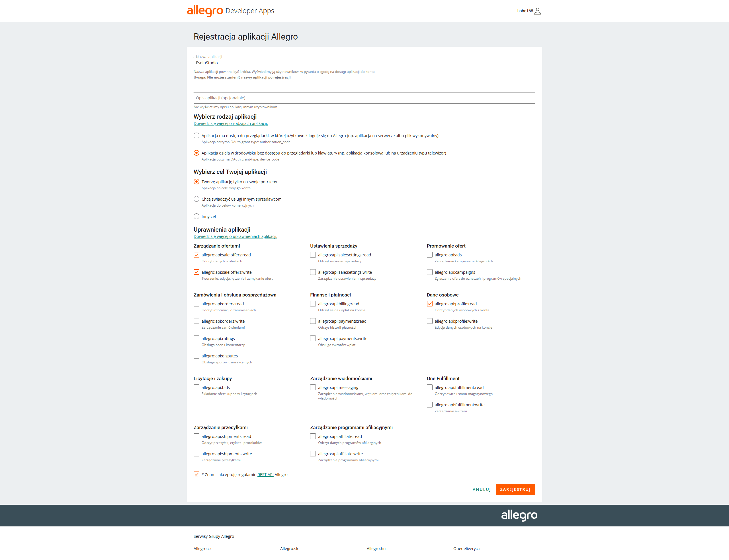This screenshot has height=560, width=729.
Task: Tick allegro:api:profile:write permission
Action: (429, 321)
